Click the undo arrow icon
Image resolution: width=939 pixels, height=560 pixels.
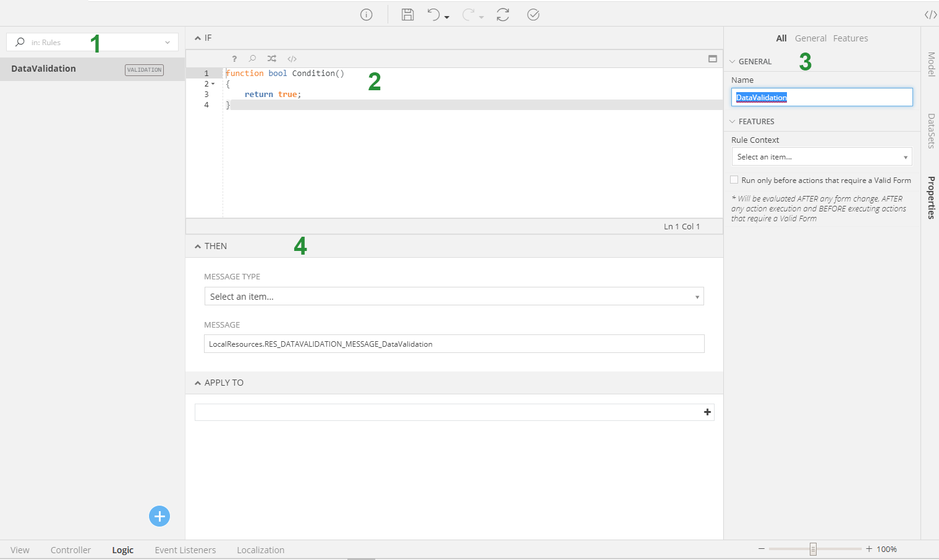click(434, 15)
